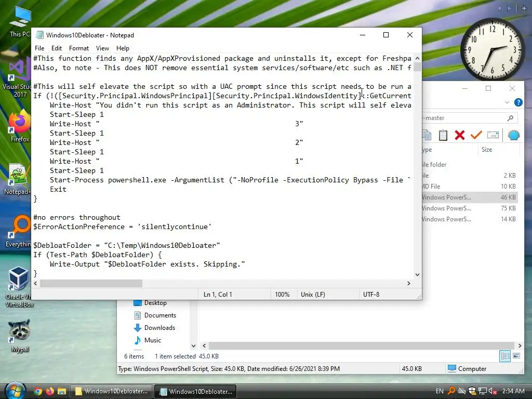The width and height of the screenshot is (532, 399).
Task: Click the analog clock desktop gadget
Action: [491, 49]
